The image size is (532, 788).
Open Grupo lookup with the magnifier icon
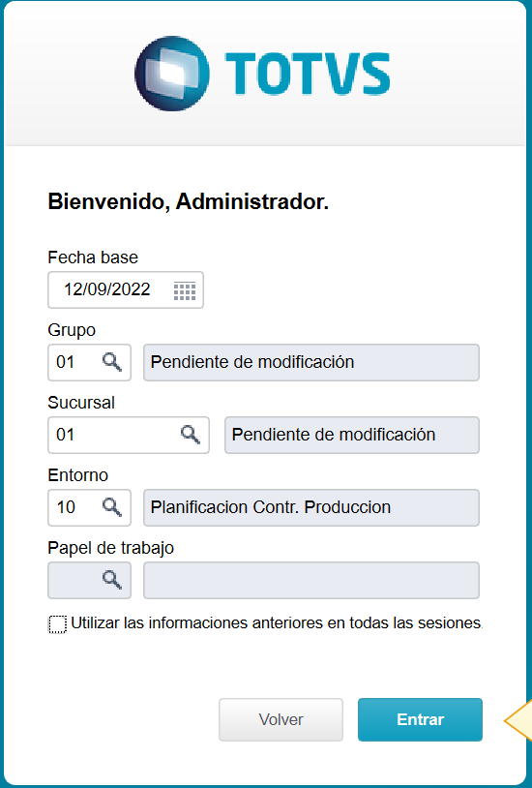111,362
